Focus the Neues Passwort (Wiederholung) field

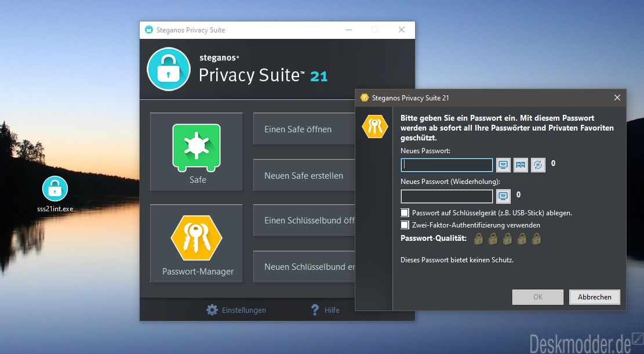point(446,196)
